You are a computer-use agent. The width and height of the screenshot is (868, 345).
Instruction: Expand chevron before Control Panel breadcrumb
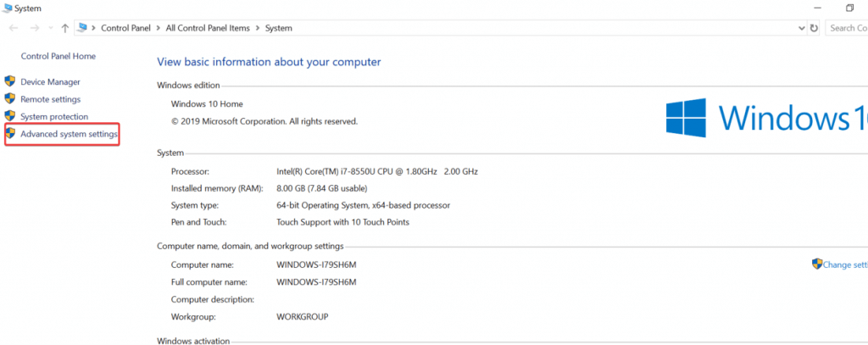[94, 28]
